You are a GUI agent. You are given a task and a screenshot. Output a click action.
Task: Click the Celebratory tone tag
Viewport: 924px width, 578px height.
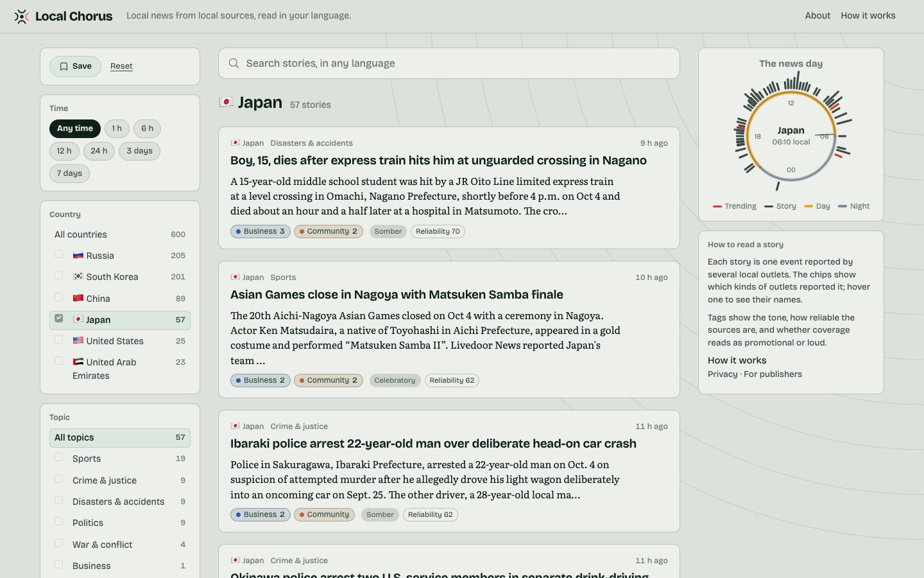click(395, 381)
